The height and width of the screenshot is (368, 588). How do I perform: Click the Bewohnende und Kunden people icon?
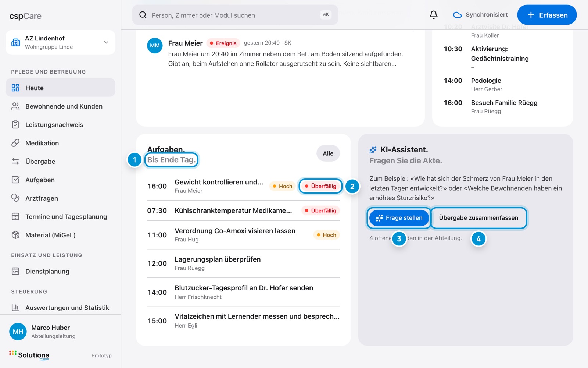15,106
